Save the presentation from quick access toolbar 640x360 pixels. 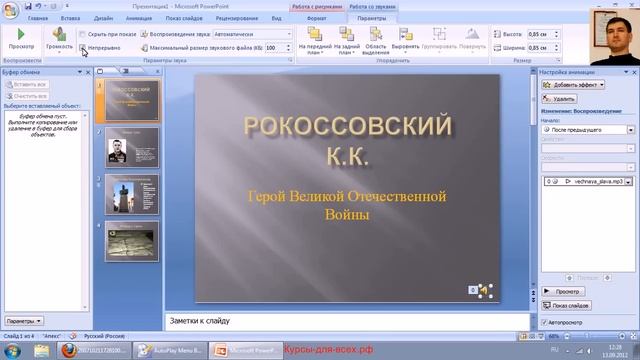coord(28,6)
